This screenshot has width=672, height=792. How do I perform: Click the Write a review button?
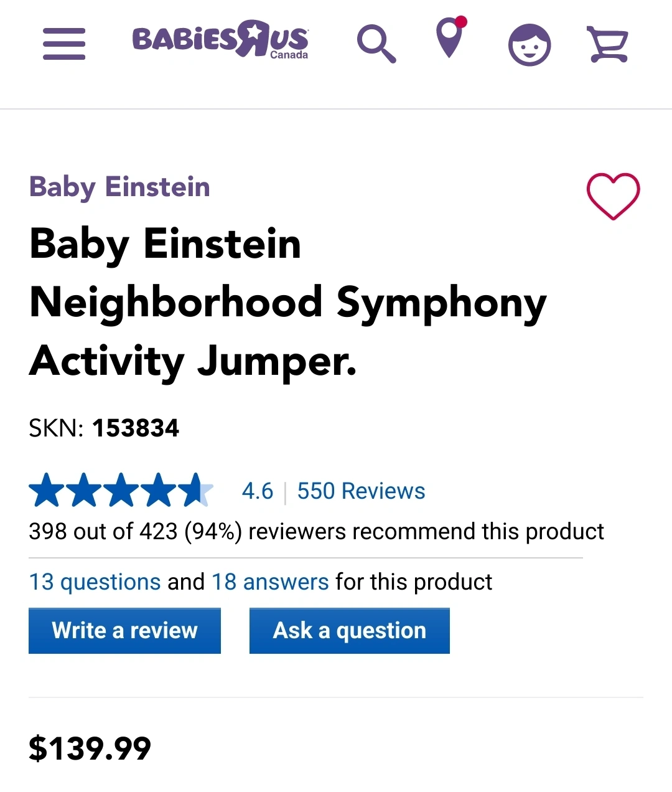point(124,631)
